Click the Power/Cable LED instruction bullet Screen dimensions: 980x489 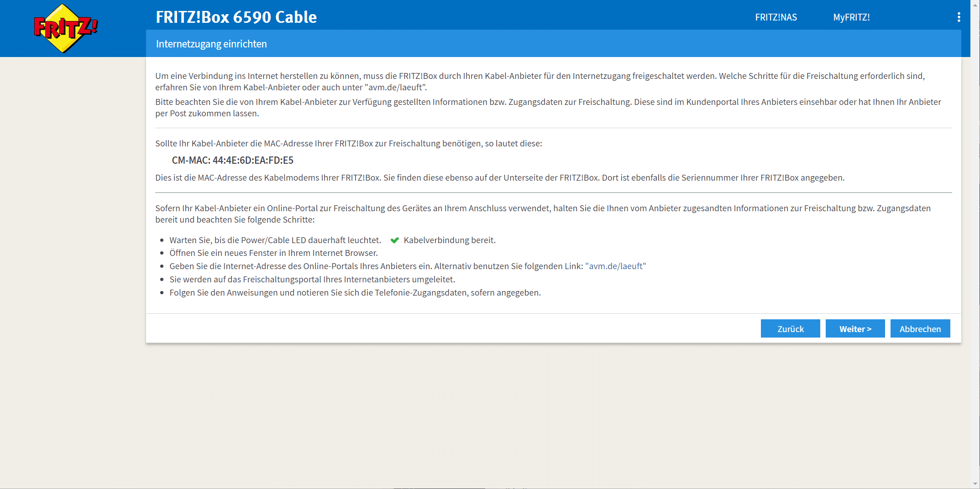pos(275,240)
